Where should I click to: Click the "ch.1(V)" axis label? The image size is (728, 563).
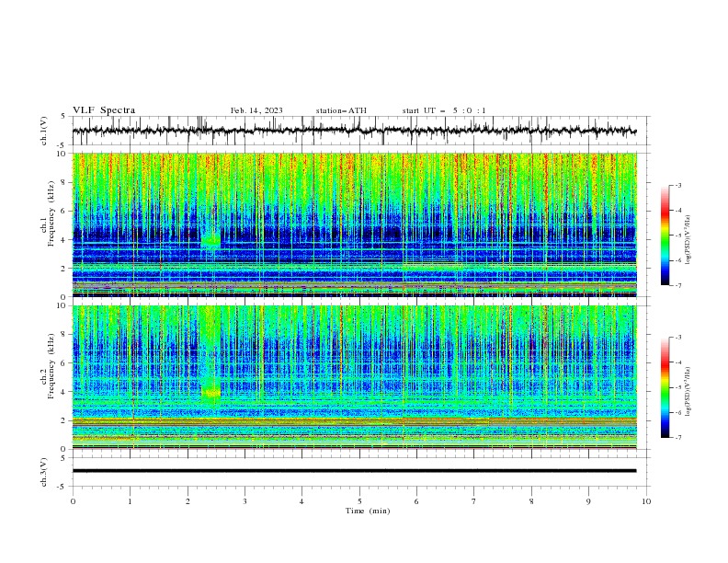click(x=44, y=131)
